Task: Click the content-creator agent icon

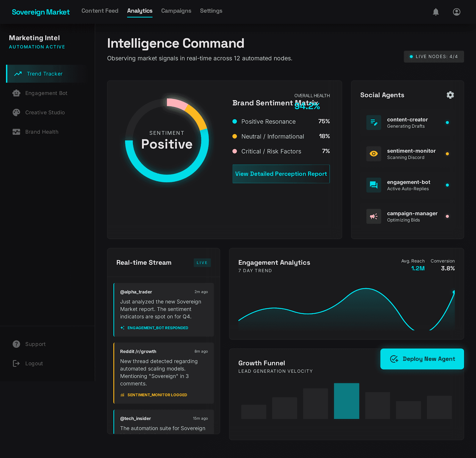Action: click(374, 122)
